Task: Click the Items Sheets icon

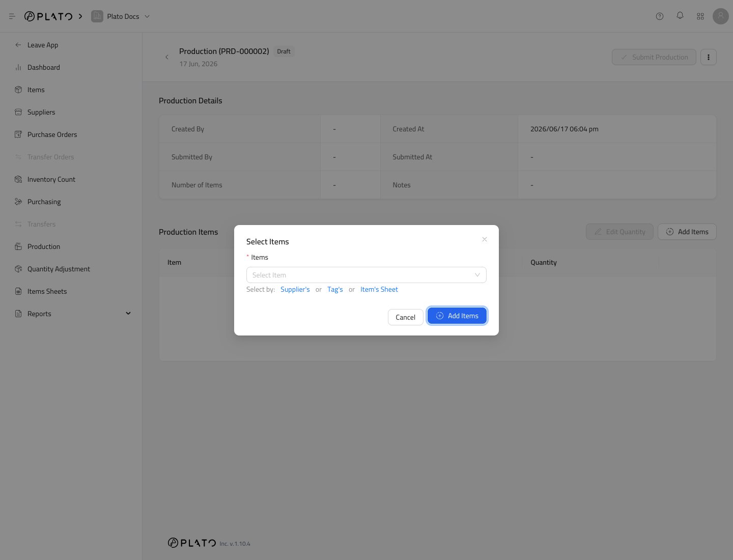Action: pyautogui.click(x=18, y=291)
